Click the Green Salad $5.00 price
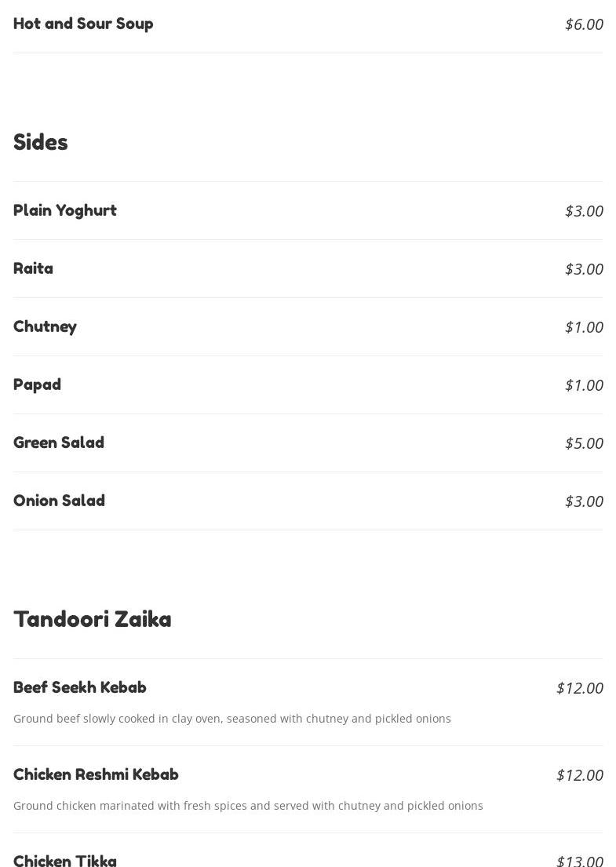The image size is (616, 867). tap(584, 443)
